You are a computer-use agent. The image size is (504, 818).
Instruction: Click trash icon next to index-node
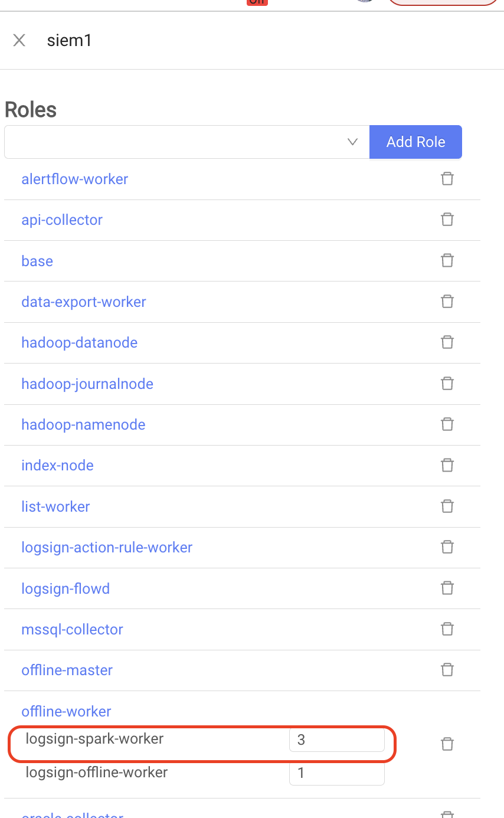click(447, 465)
